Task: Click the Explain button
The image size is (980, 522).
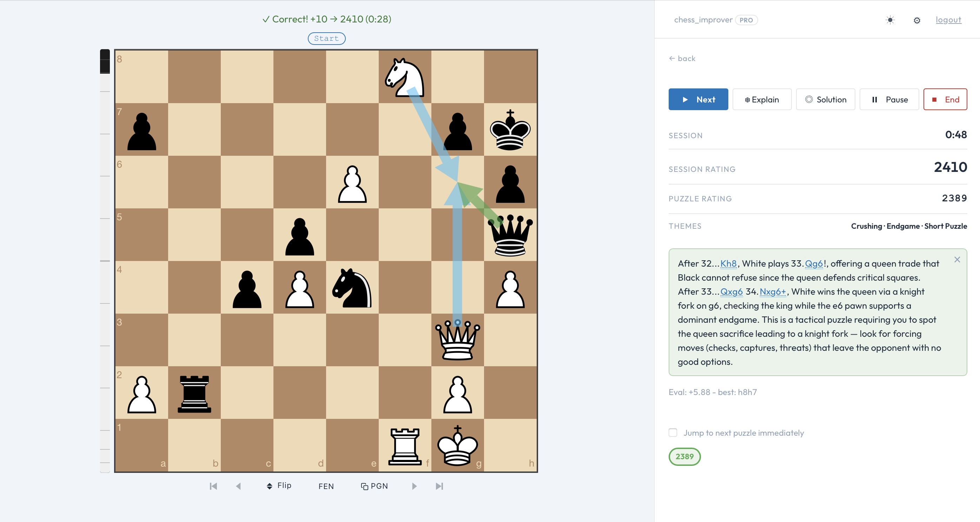Action: [x=762, y=100]
